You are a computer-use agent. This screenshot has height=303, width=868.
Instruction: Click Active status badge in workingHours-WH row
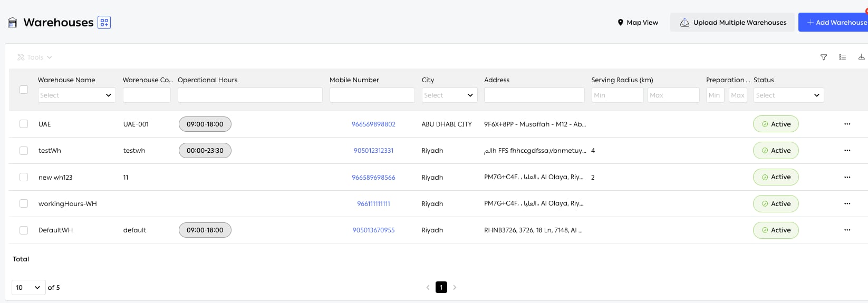click(x=776, y=204)
